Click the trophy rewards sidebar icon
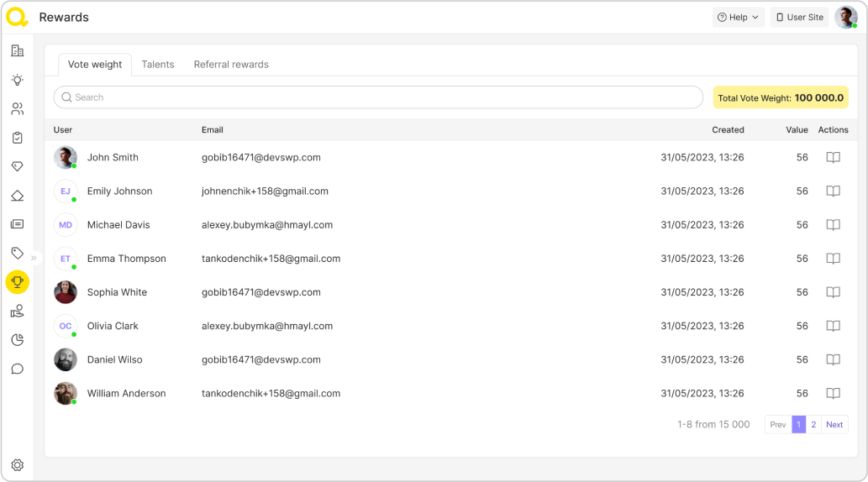The image size is (868, 482). click(17, 282)
